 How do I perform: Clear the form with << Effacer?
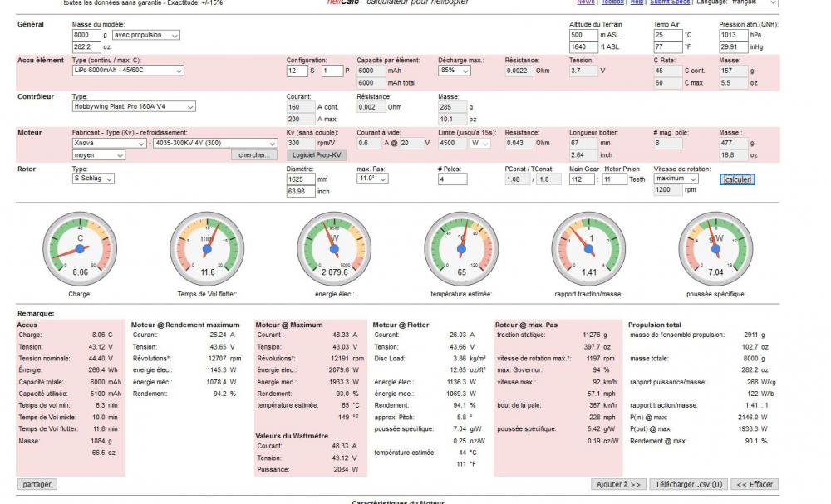coord(755,484)
